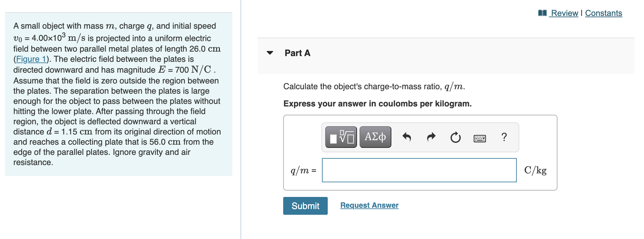
Task: Click the question mark help icon
Action: click(x=504, y=137)
